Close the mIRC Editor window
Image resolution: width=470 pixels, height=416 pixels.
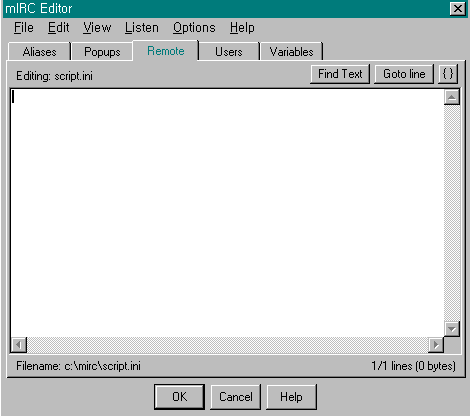(457, 8)
